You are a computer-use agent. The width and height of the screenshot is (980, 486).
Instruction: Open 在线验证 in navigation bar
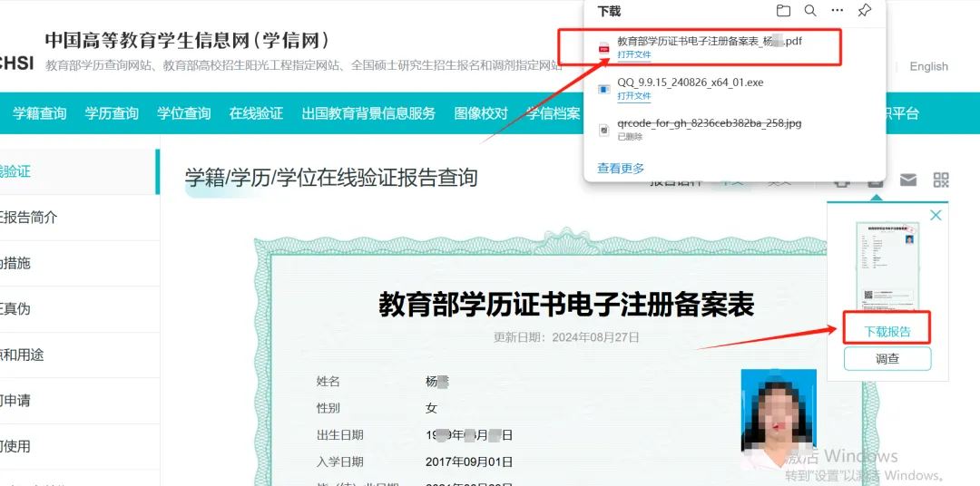click(x=256, y=113)
